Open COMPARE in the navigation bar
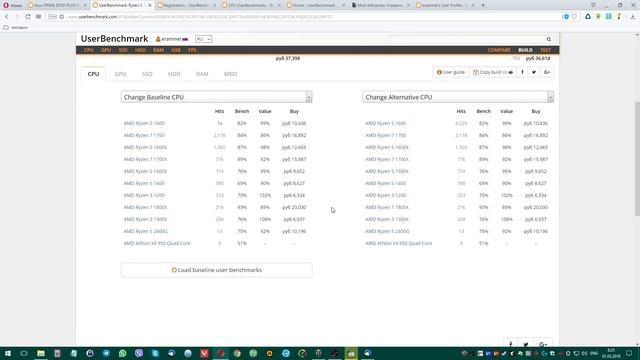The width and height of the screenshot is (640, 360). tap(499, 50)
